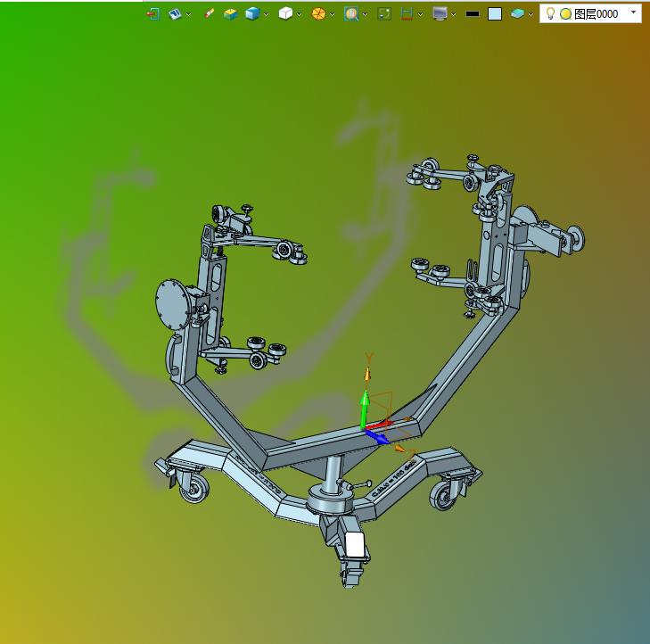
Task: Click the white cube view icon
Action: click(x=285, y=13)
